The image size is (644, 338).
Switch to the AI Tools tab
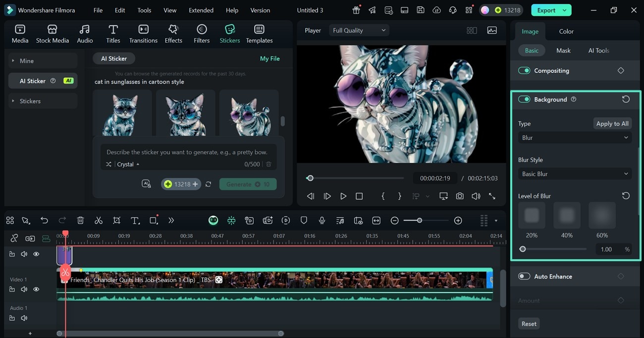pos(598,51)
